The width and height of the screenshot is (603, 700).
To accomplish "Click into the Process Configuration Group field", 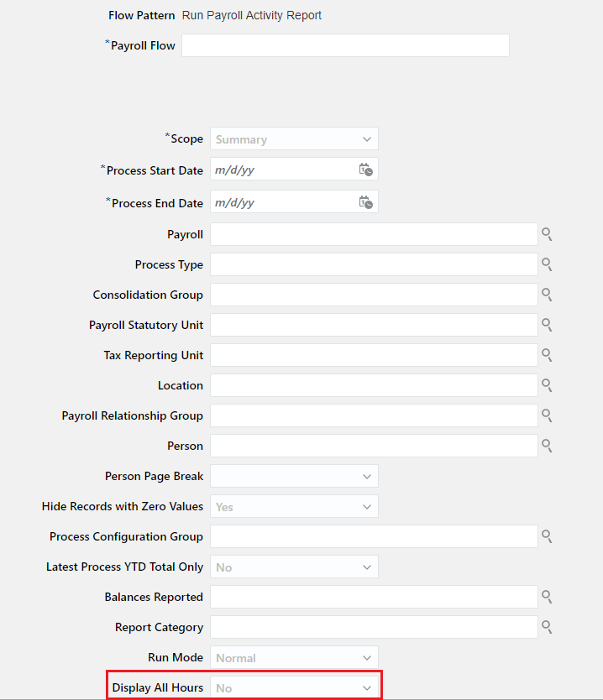I will click(x=374, y=536).
